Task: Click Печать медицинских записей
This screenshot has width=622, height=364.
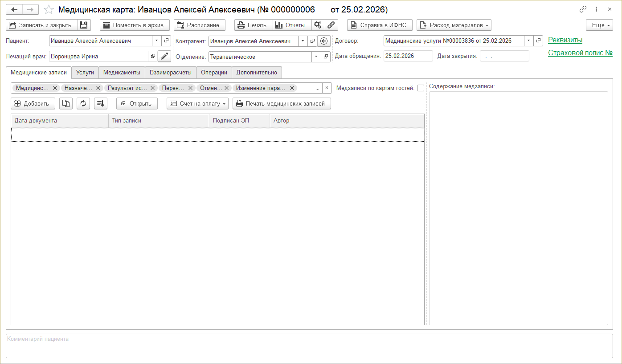Action: pyautogui.click(x=282, y=103)
